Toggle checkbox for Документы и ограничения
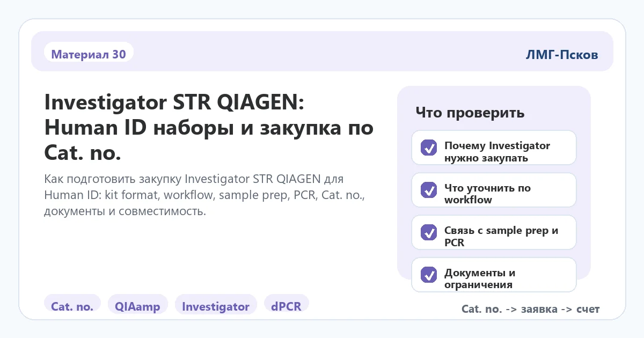The image size is (644, 338). (x=428, y=275)
